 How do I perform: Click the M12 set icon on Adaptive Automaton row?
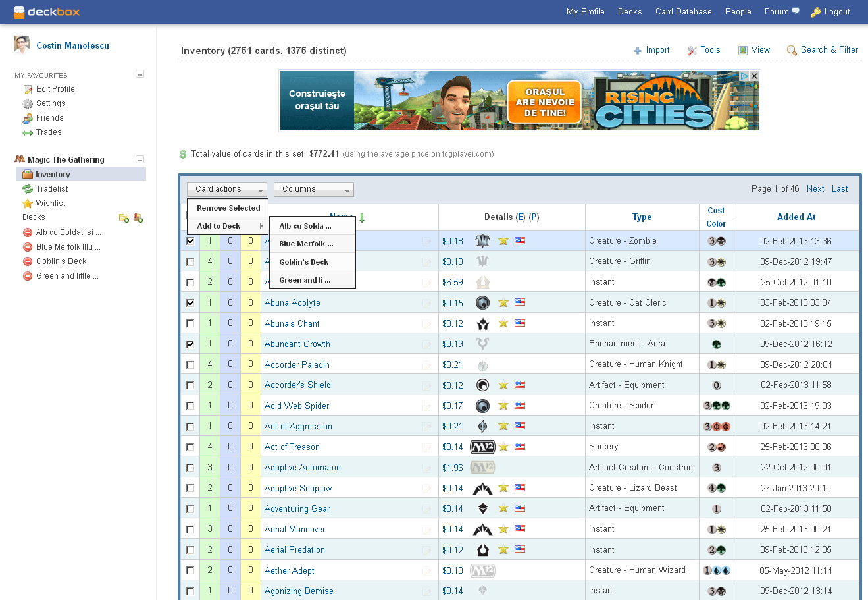482,468
